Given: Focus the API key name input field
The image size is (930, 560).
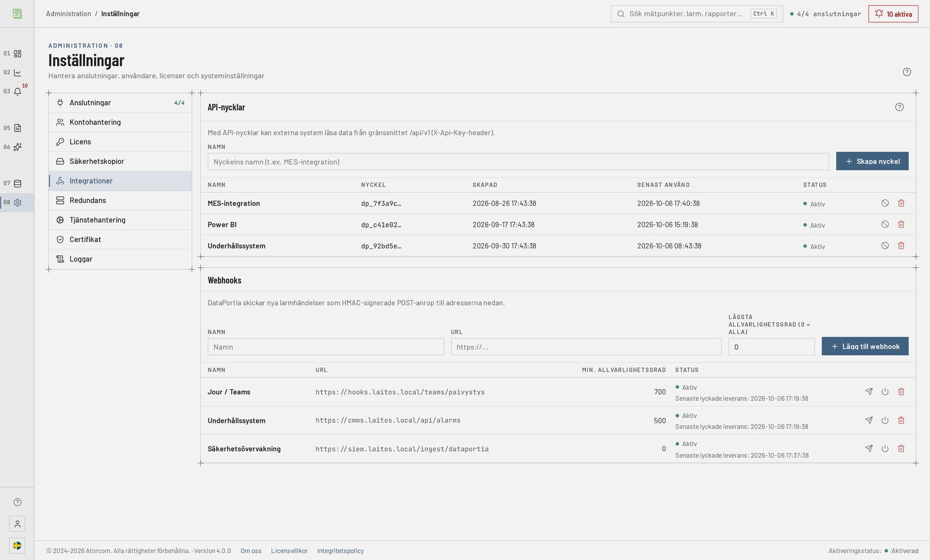Looking at the screenshot, I should pos(518,162).
